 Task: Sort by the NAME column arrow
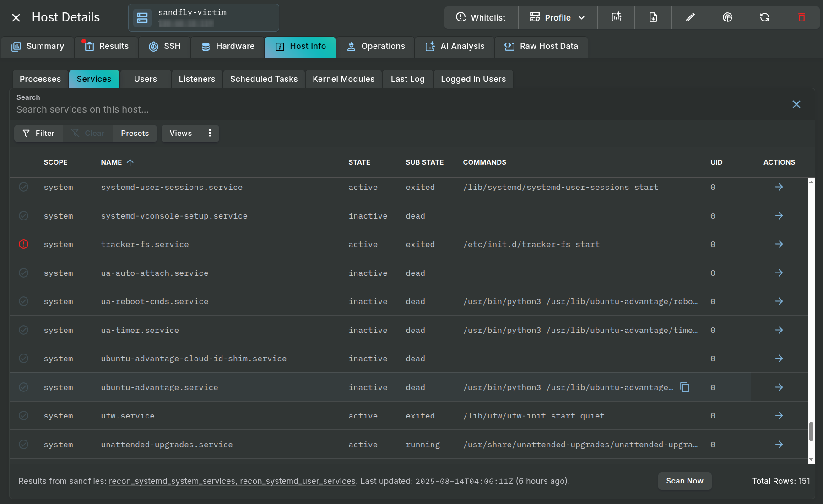pos(130,162)
